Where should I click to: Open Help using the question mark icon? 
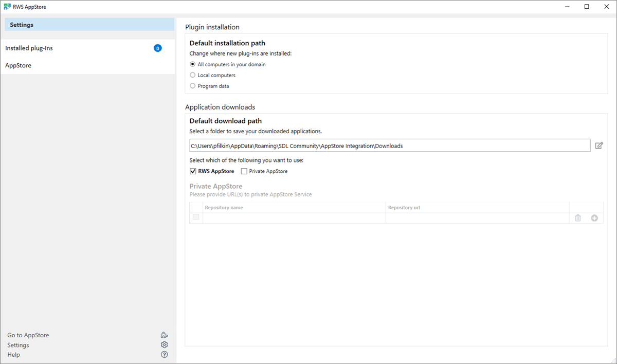[164, 354]
